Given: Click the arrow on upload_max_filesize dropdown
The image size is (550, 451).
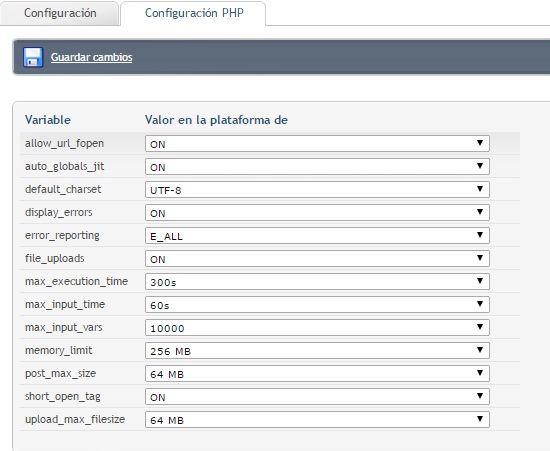Looking at the screenshot, I should (x=480, y=419).
